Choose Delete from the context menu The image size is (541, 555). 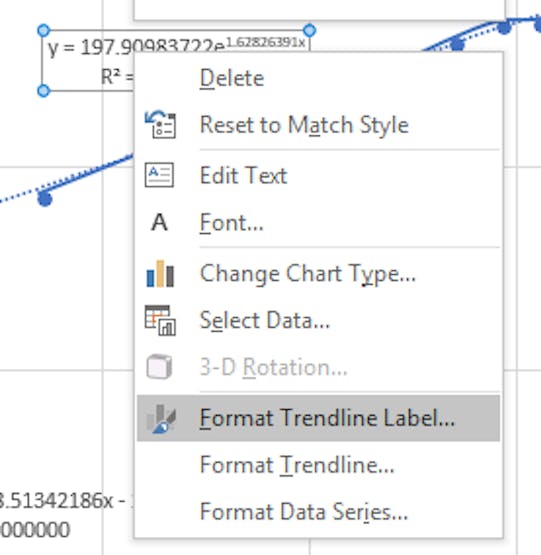(x=232, y=78)
